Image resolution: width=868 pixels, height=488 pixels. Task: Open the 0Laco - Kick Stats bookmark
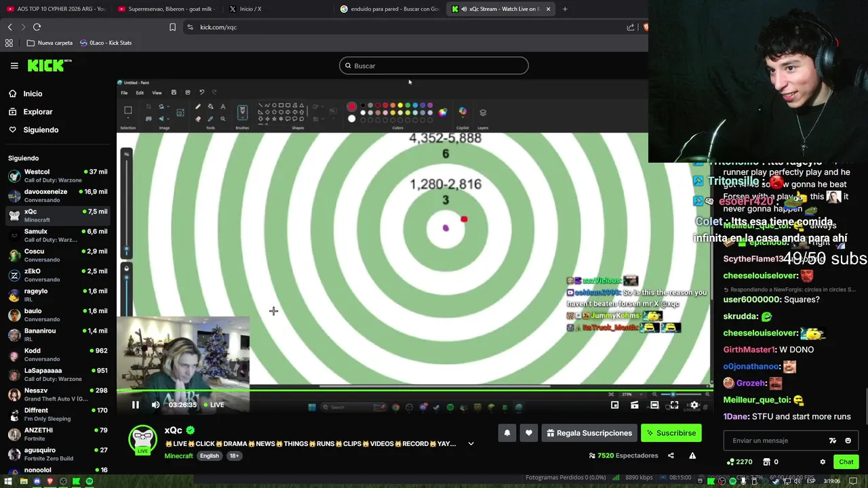pyautogui.click(x=106, y=43)
